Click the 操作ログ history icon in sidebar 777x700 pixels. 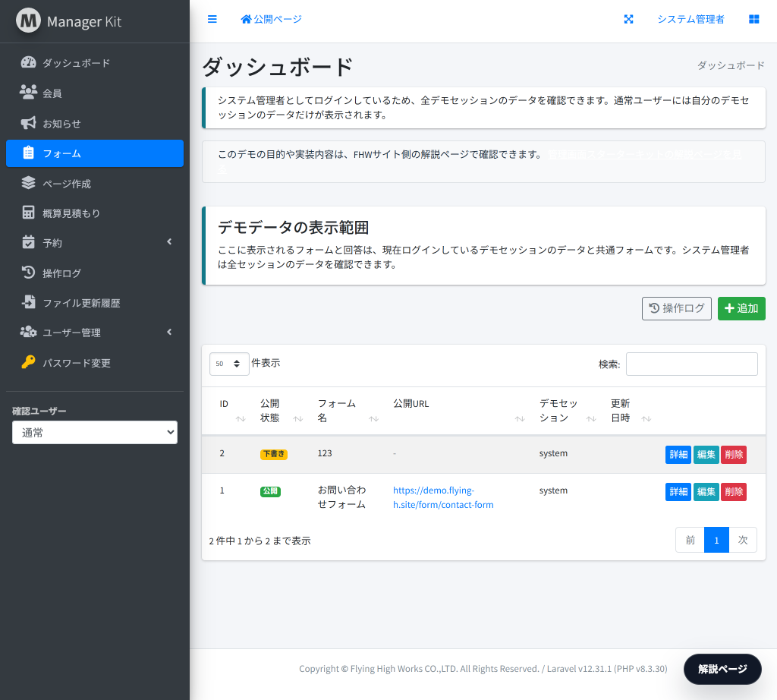(28, 272)
